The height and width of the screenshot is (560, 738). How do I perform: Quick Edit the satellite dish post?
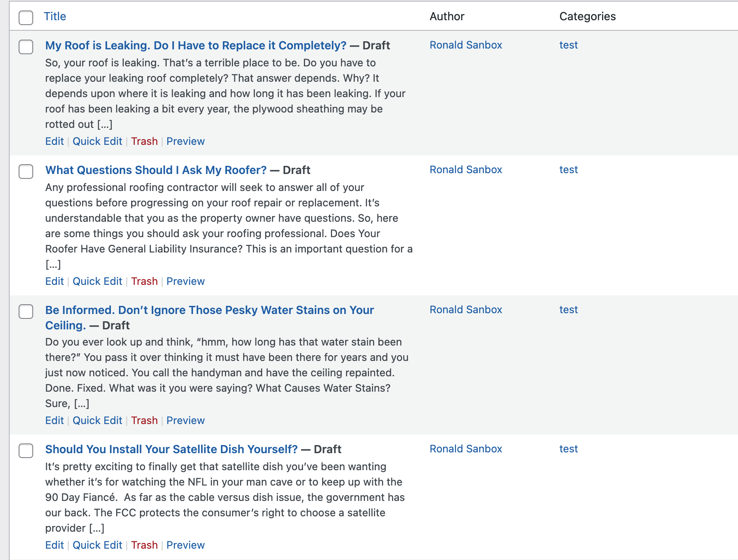pos(97,545)
